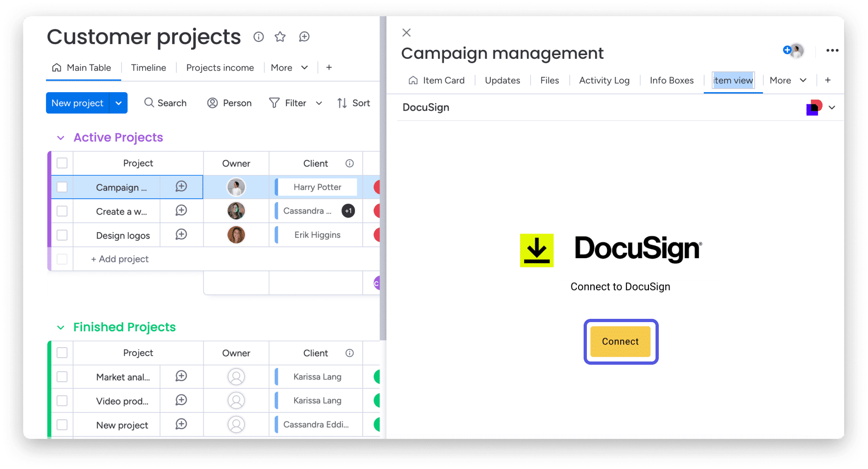Screen dimensions: 868x469
Task: Click the invite people avatar icon
Action: click(x=794, y=51)
